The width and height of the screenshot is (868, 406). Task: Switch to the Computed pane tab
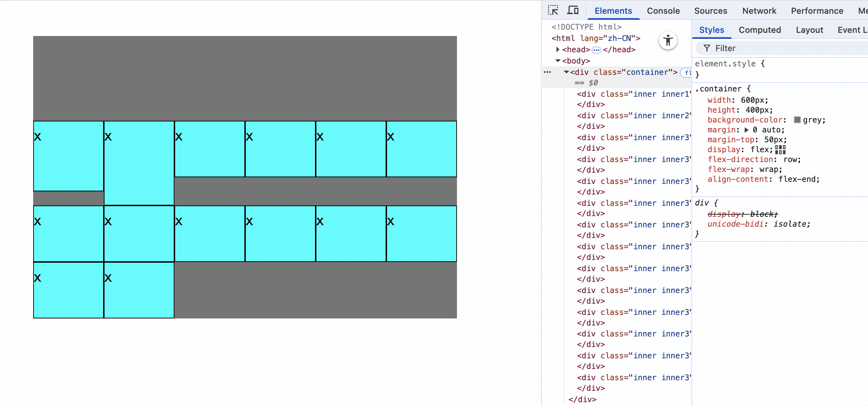(x=760, y=30)
